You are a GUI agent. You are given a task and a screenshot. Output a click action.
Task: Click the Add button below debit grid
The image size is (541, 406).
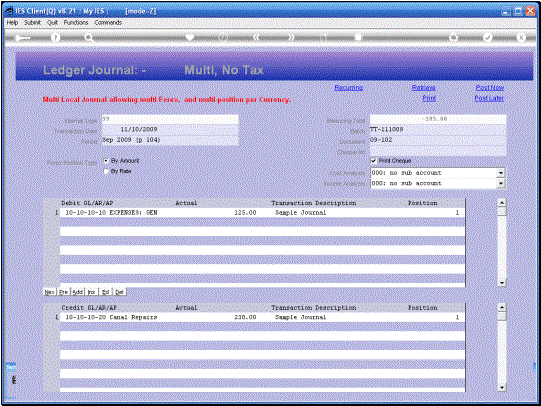point(78,292)
